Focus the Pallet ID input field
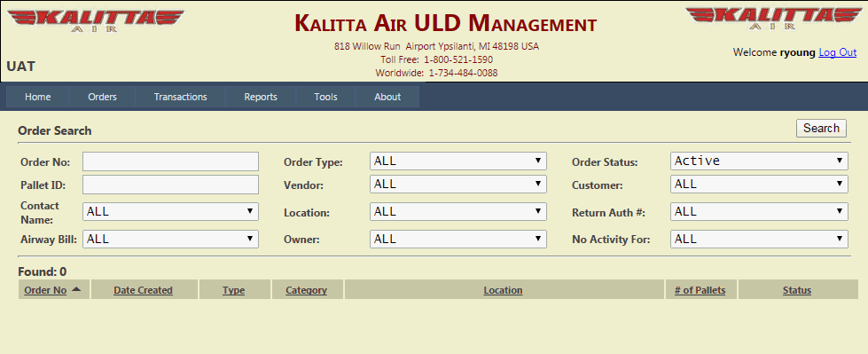 coord(170,185)
